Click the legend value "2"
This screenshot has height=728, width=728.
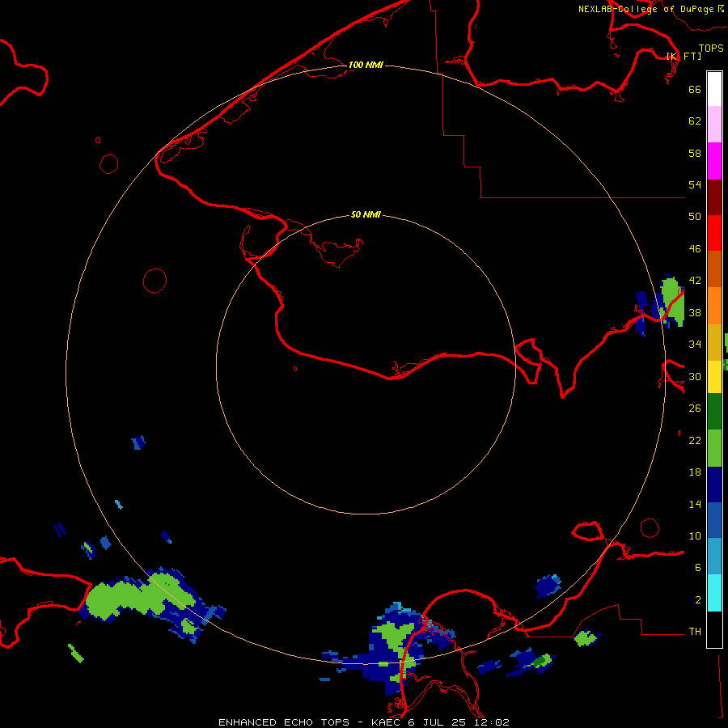(697, 600)
